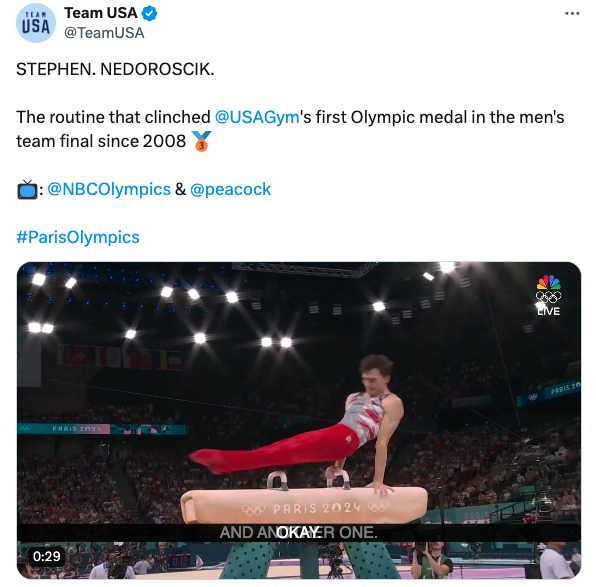The image size is (596, 587).
Task: Open the #ParisOlympics hashtag
Action: [78, 237]
